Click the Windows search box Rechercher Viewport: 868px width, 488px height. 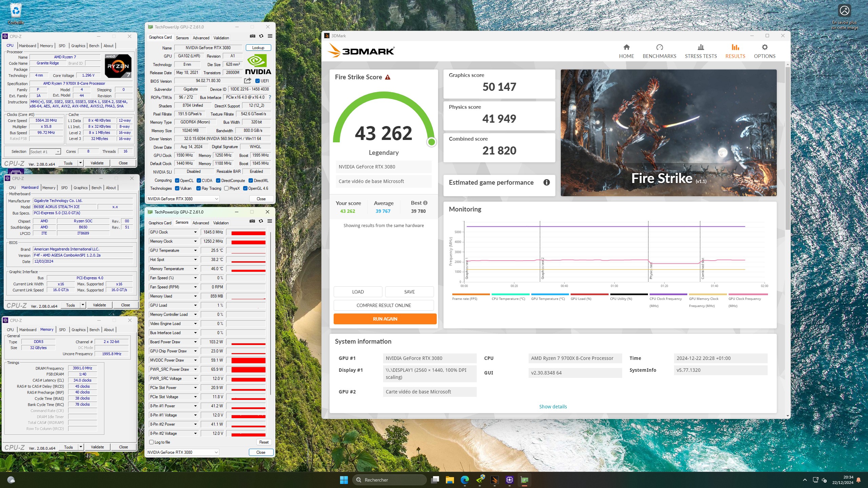[x=390, y=480]
